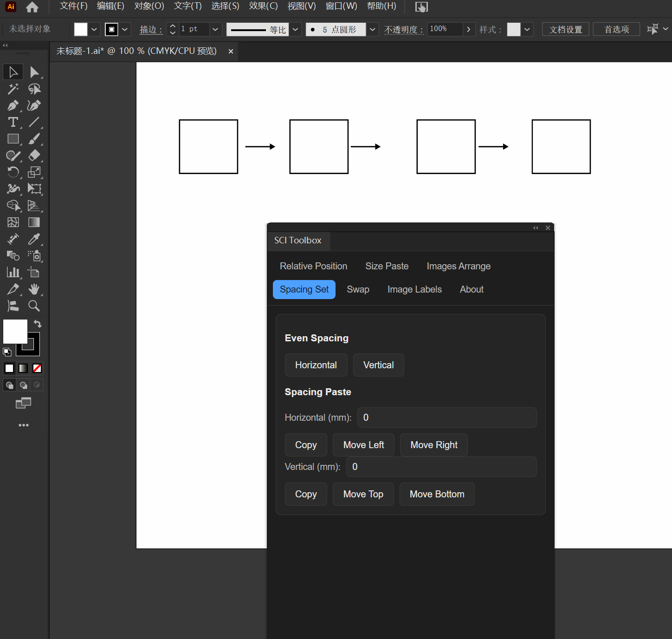Expand the graphic style dropdown
This screenshot has height=639, width=672.
coord(527,29)
